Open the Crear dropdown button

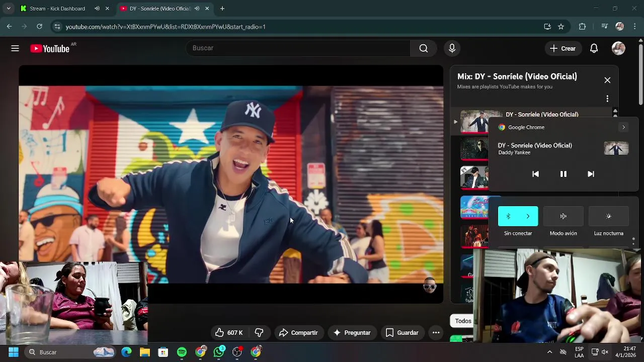click(562, 48)
